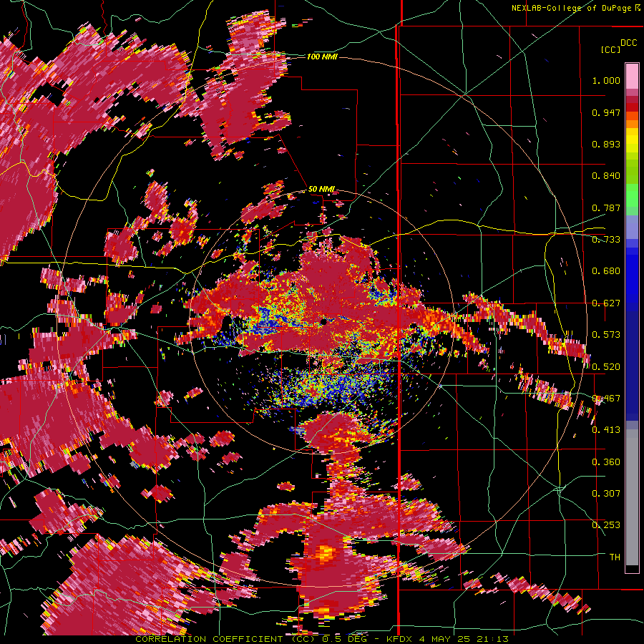
Task: Pick the bright green segment of color bar
Action: click(632, 195)
